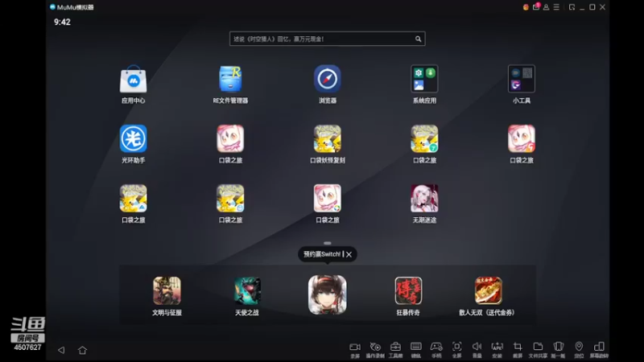Click the 预约赢Switch! tooltip text
The height and width of the screenshot is (362, 644).
pyautogui.click(x=322, y=254)
